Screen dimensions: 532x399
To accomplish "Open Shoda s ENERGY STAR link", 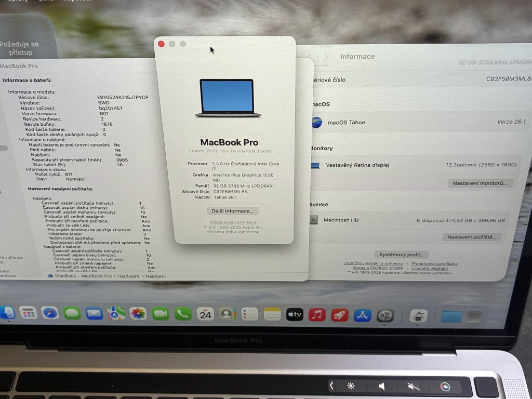I will [x=378, y=268].
